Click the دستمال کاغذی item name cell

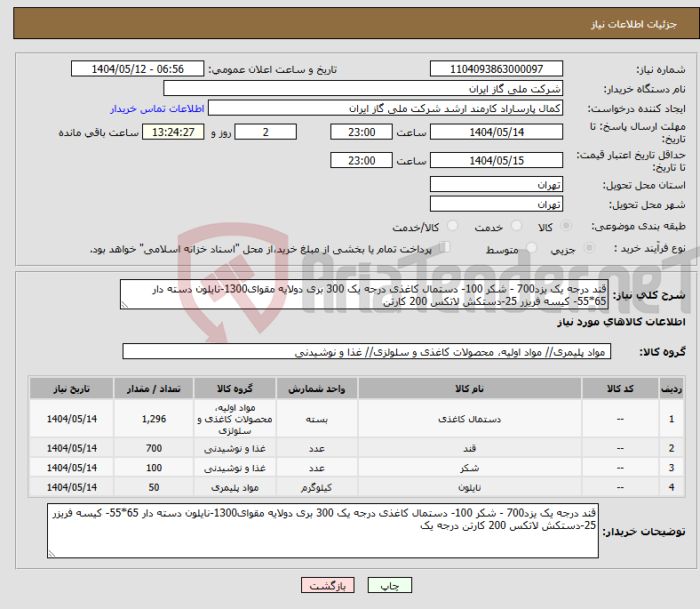pos(470,419)
